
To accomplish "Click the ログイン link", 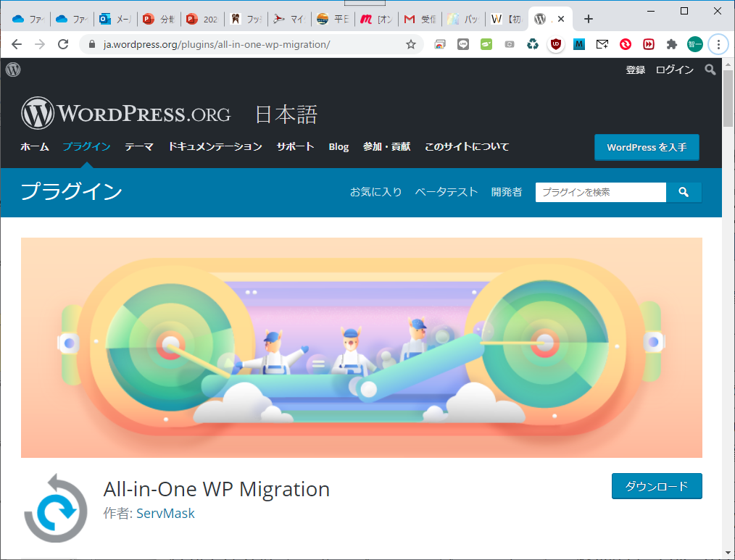I will pos(674,70).
